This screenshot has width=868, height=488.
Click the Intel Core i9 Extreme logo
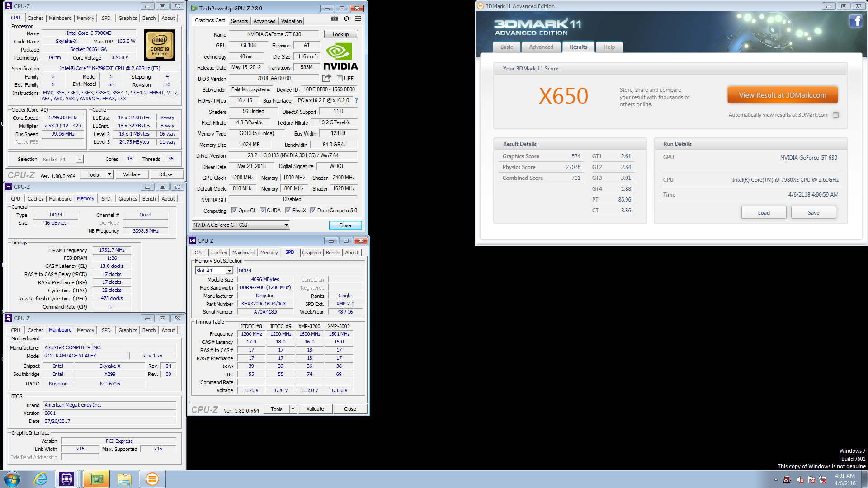click(160, 45)
